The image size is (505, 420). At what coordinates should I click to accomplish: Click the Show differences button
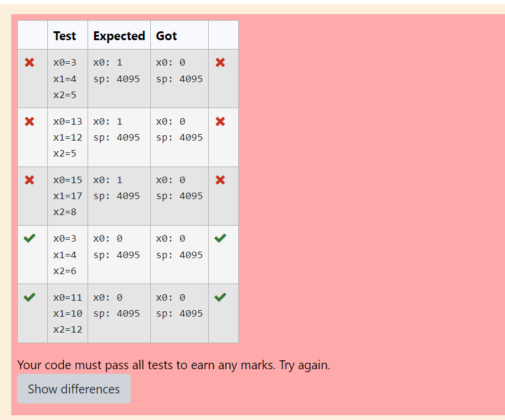(x=73, y=389)
